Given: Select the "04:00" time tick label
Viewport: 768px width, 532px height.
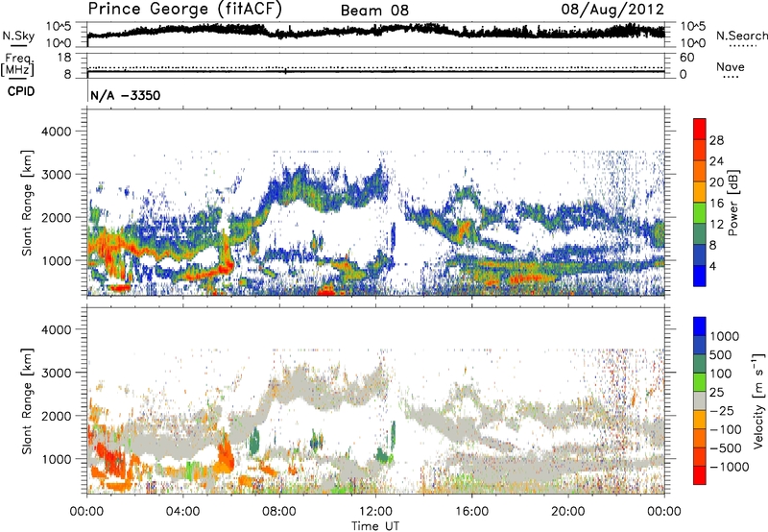Looking at the screenshot, I should (182, 512).
